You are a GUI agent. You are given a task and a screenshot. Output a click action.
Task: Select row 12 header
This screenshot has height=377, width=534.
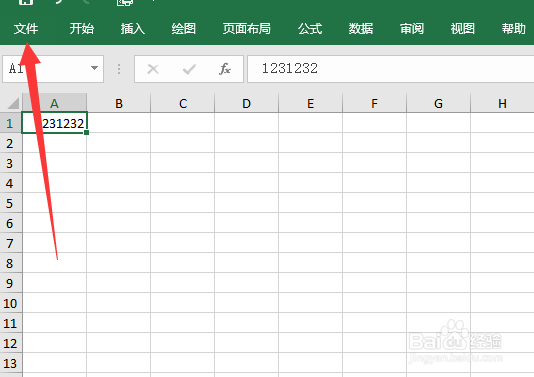(x=11, y=343)
